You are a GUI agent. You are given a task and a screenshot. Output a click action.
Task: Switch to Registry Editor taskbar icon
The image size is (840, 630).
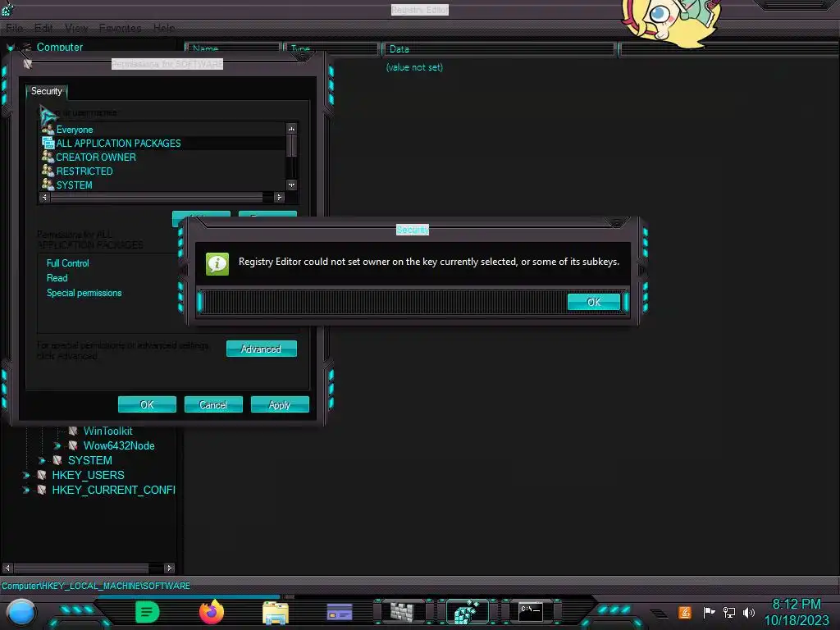point(467,612)
